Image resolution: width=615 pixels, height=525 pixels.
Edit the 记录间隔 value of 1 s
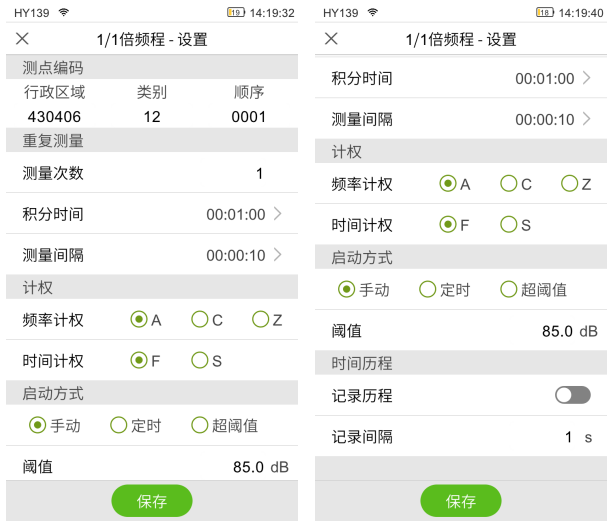click(x=569, y=437)
